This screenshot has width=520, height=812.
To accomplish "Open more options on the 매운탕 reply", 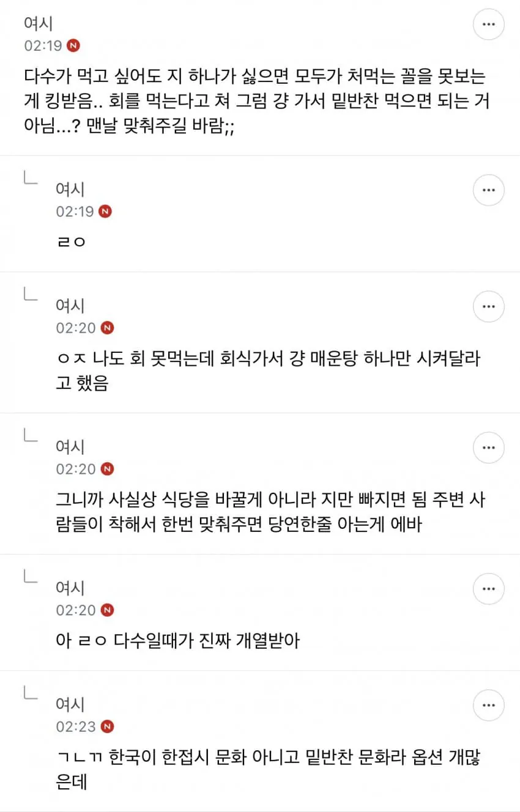I will pyautogui.click(x=489, y=306).
